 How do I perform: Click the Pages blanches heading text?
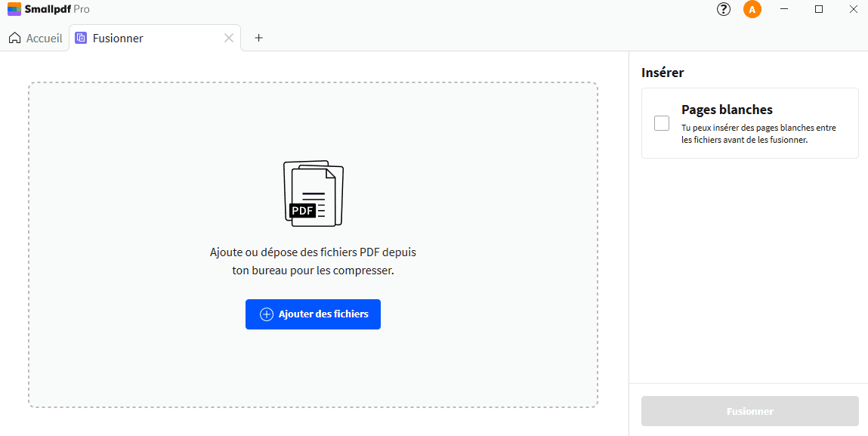727,110
